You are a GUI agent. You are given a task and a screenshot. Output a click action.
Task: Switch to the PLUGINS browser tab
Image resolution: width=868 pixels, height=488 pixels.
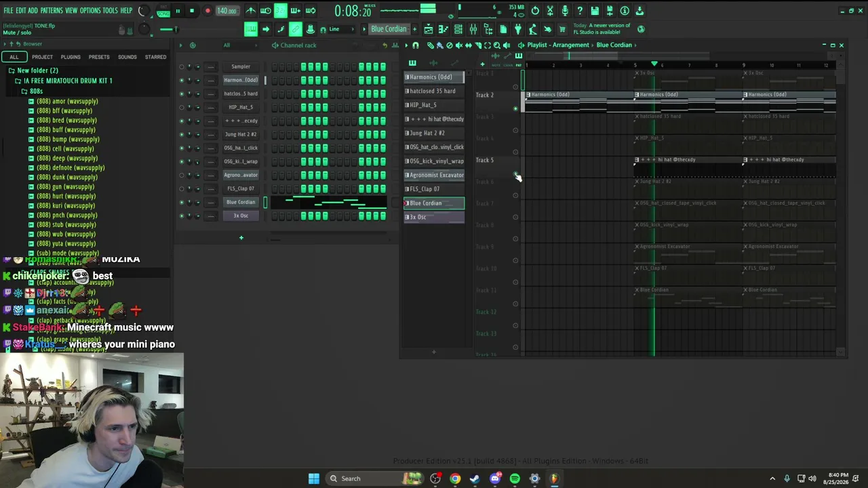71,57
